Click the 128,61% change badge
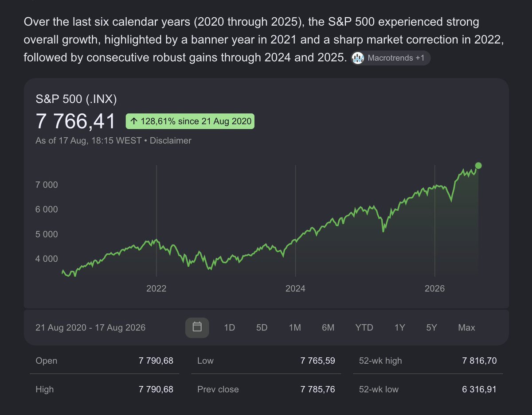 (190, 121)
